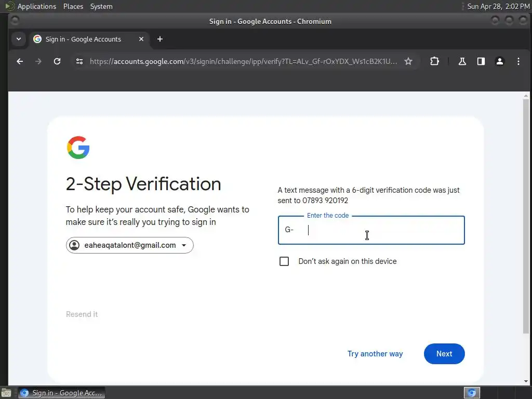Bookmark this page with the star icon
Image resolution: width=532 pixels, height=399 pixels.
tap(408, 61)
